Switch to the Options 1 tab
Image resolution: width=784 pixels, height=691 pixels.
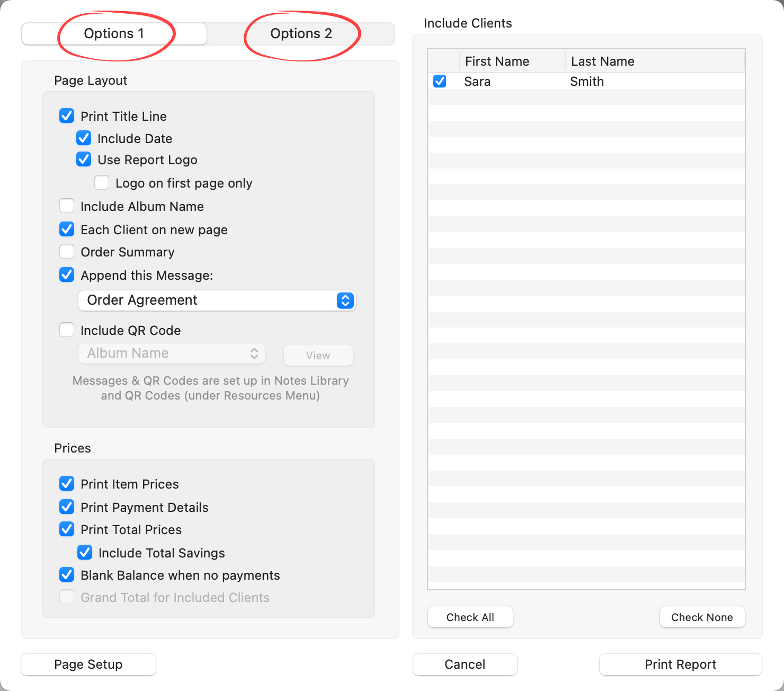click(x=114, y=34)
